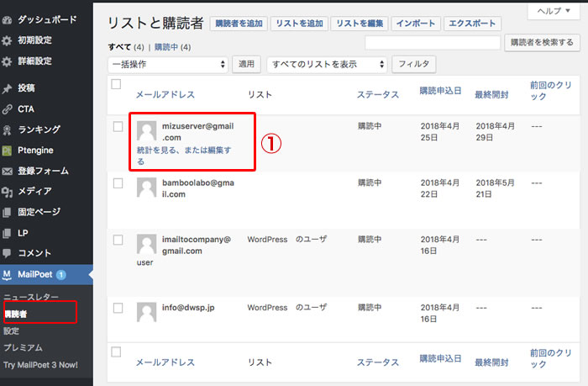588x386 pixels.
Task: Click the コメント speech bubble icon
Action: pyautogui.click(x=8, y=253)
